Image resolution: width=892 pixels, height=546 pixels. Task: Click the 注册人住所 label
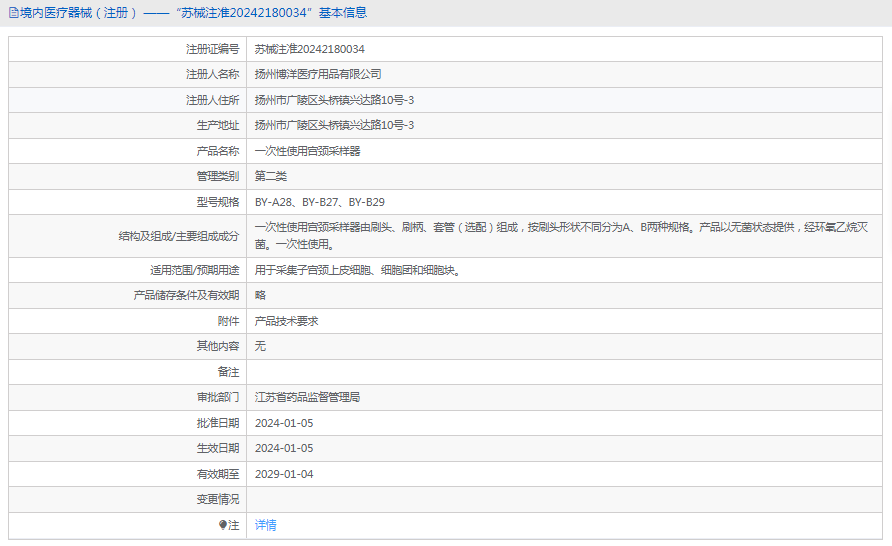(212, 100)
